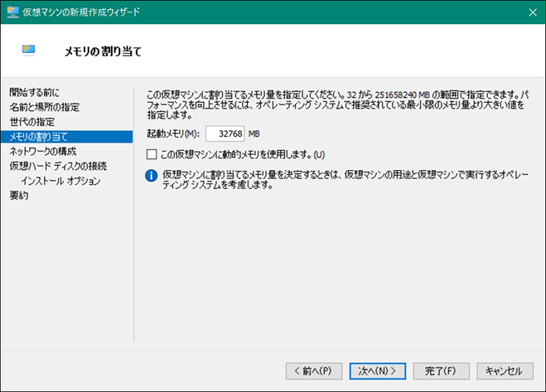Go to the ネットワークの構成 step
This screenshot has width=546, height=392.
click(x=43, y=151)
